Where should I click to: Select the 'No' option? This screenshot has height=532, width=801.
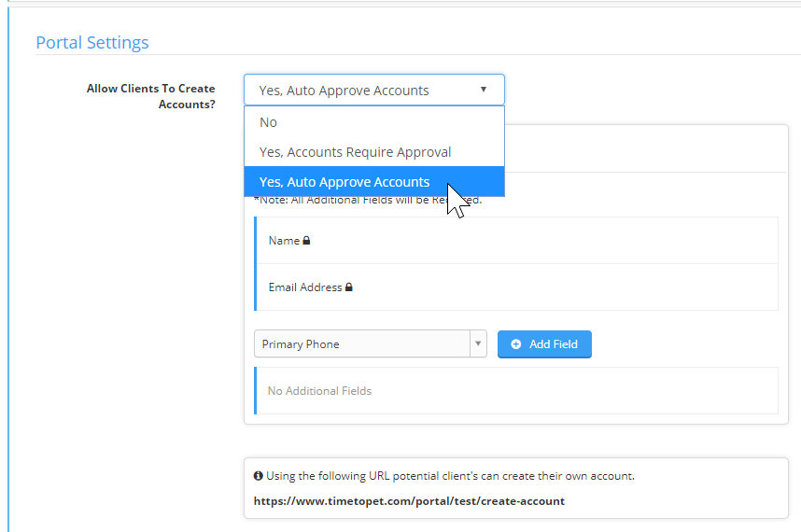[374, 122]
